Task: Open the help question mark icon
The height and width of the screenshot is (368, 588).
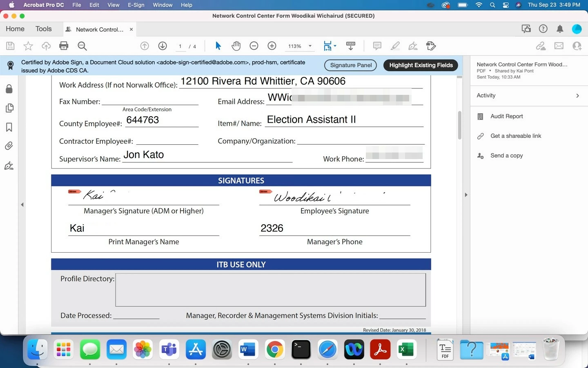Action: [x=543, y=29]
